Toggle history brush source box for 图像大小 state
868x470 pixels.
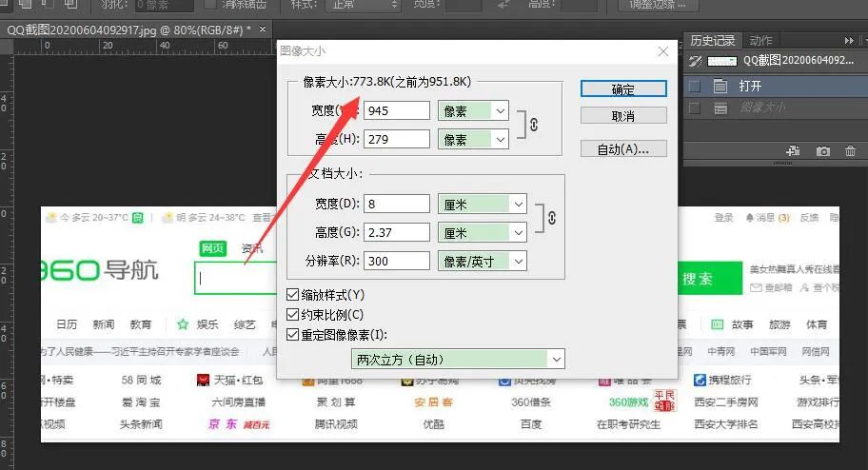[x=695, y=108]
